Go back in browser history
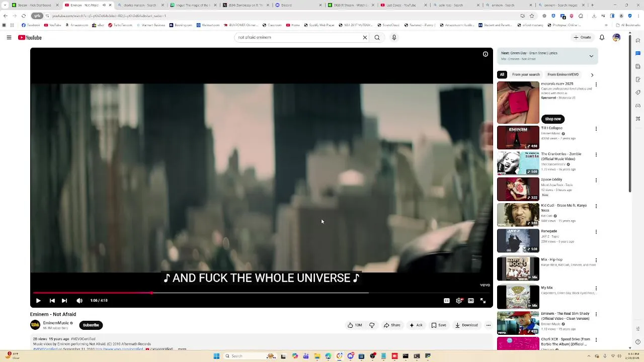This screenshot has height=362, width=644. pyautogui.click(x=5, y=16)
